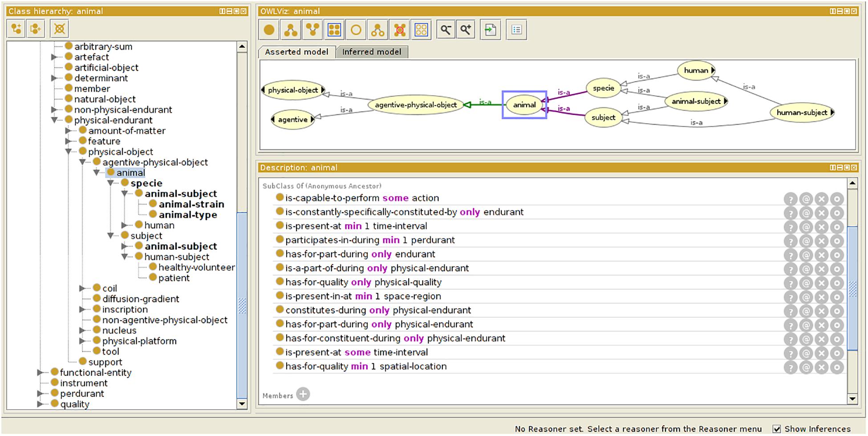This screenshot has height=436, width=868.
Task: Click OWLViz Hide classes past radius icon
Action: tap(400, 30)
